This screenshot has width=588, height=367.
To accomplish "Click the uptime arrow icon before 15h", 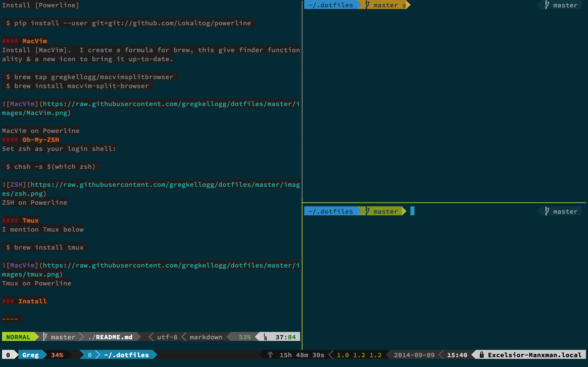I will 270,355.
